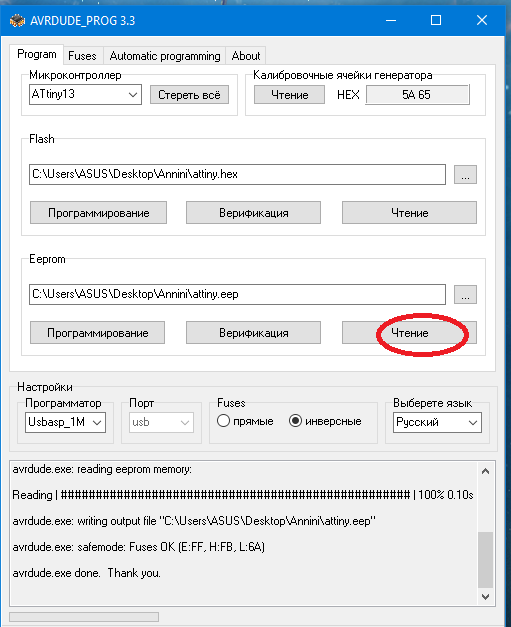Open the usb port dropdown
This screenshot has height=627, width=511.
coord(161,422)
